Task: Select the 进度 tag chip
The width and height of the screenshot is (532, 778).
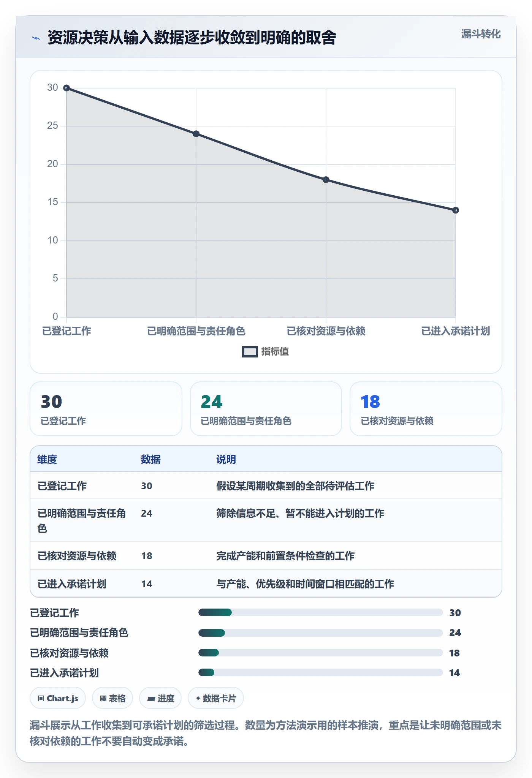Action: pyautogui.click(x=160, y=698)
